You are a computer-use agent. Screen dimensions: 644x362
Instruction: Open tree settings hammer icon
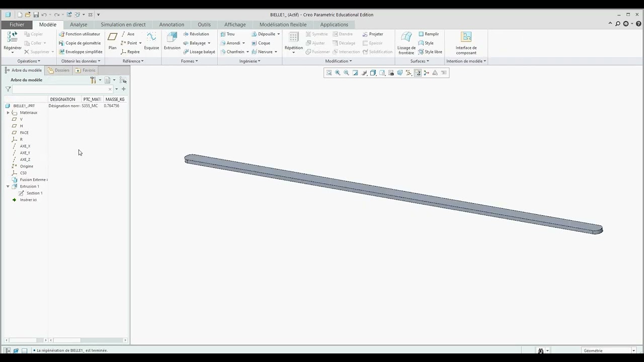click(93, 80)
